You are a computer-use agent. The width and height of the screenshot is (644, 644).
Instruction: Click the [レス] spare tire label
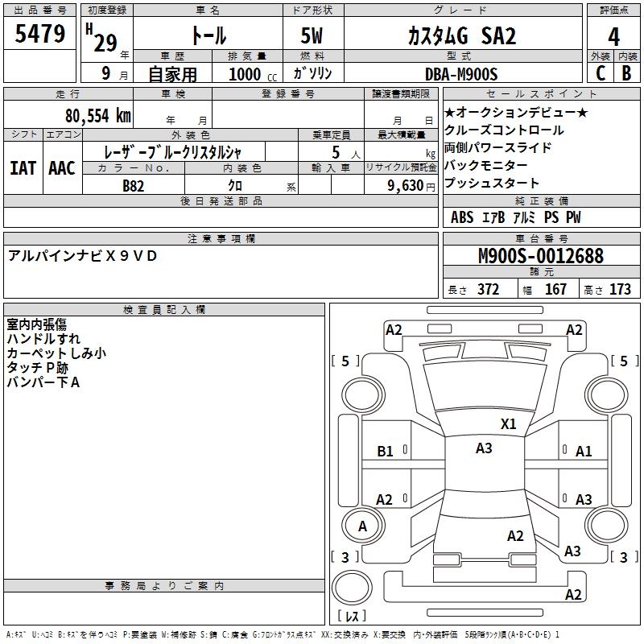[352, 616]
